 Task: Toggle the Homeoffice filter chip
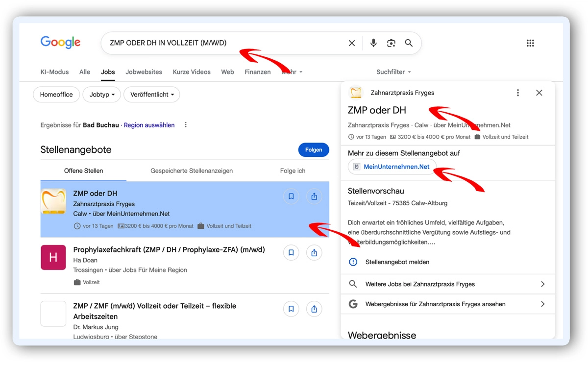[56, 95]
